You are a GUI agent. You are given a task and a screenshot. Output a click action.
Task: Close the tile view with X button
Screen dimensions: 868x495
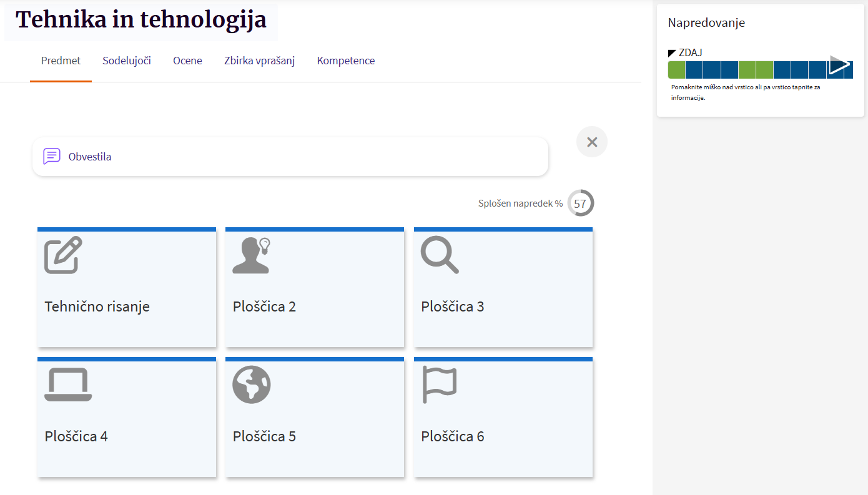point(592,142)
